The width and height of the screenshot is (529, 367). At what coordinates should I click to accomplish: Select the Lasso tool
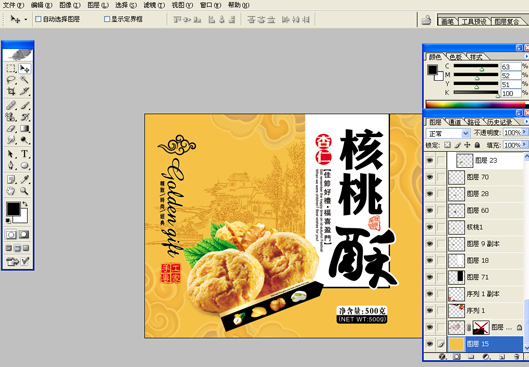click(x=11, y=80)
